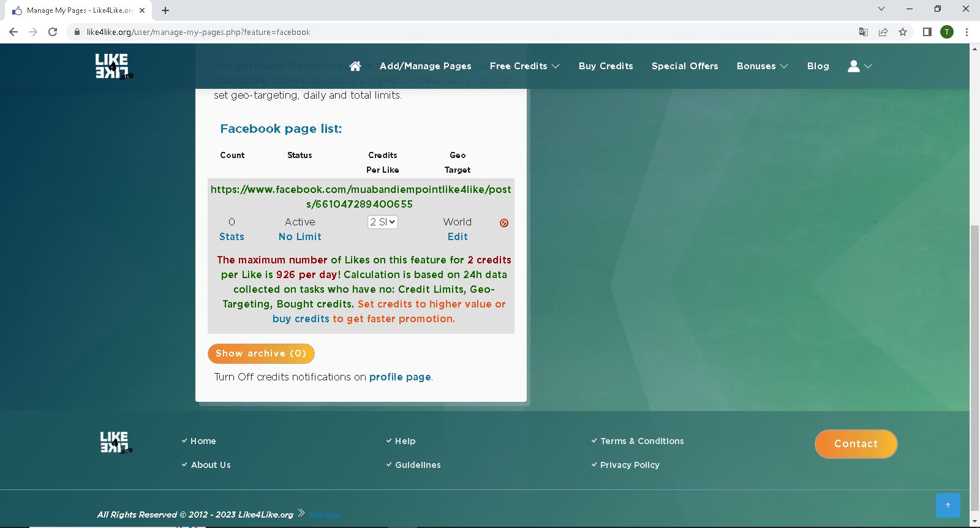The width and height of the screenshot is (980, 528).
Task: Click the Sitemap link in footer
Action: point(325,515)
